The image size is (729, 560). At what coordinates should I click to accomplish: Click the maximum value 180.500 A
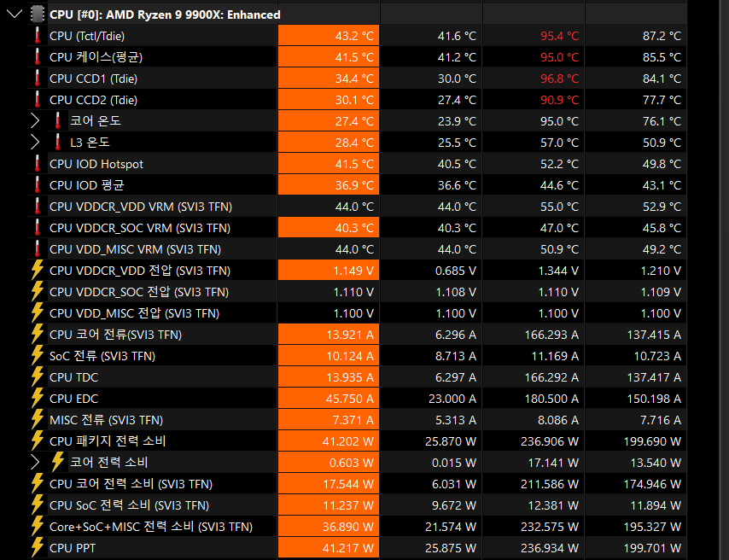click(x=551, y=399)
